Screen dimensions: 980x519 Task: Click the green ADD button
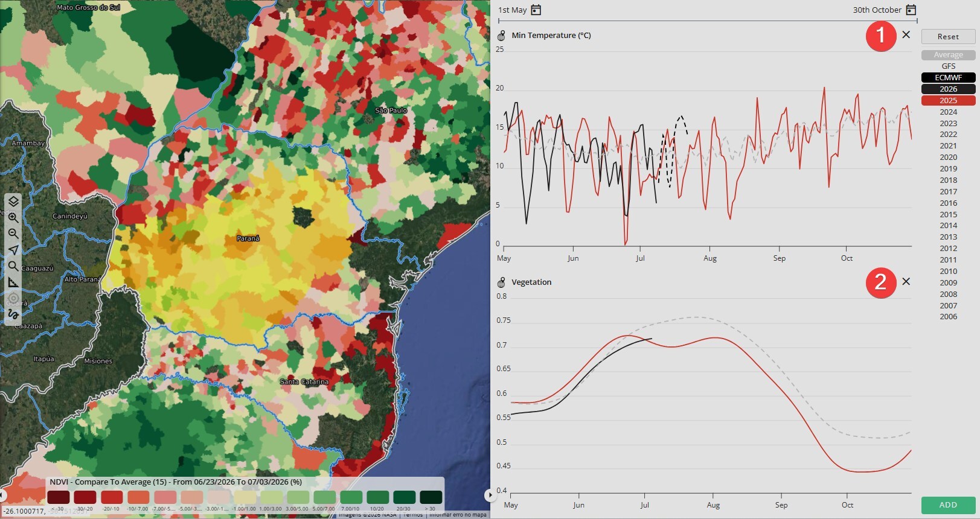pyautogui.click(x=948, y=505)
